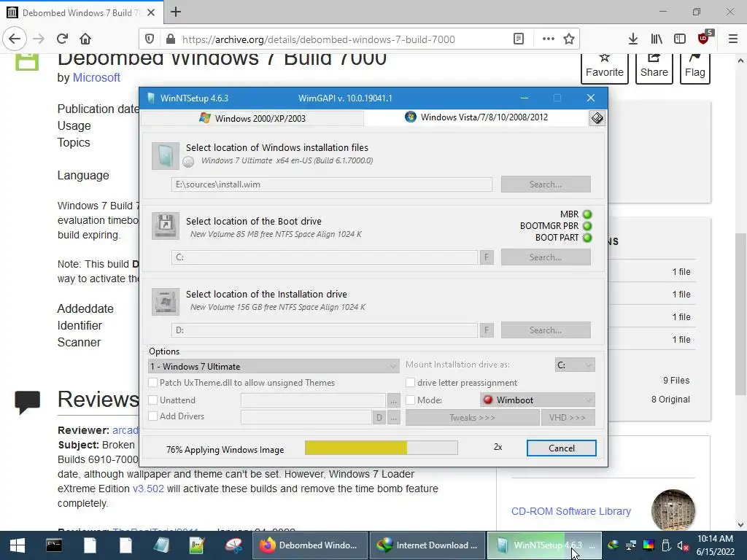747x560 pixels.
Task: Click Search for the Installation drive
Action: click(546, 330)
